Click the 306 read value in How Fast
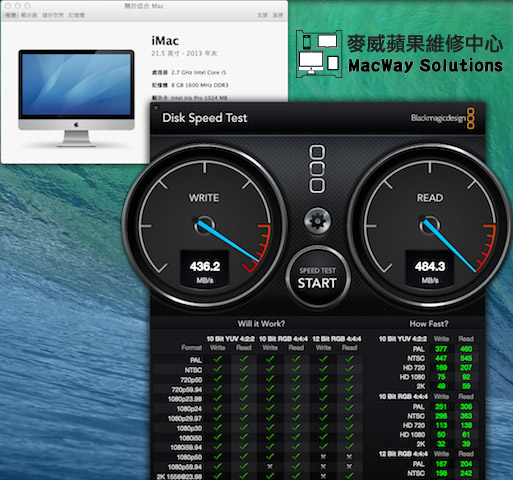 point(466,407)
